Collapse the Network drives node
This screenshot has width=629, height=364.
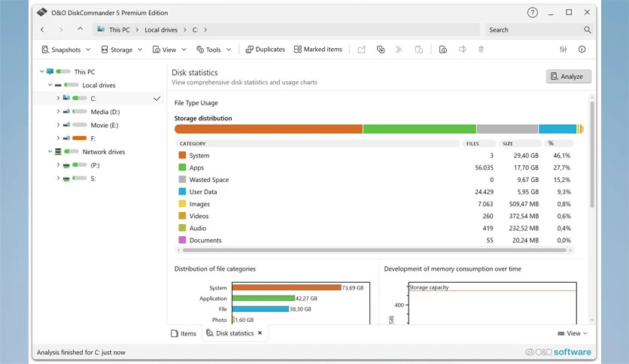(50, 151)
